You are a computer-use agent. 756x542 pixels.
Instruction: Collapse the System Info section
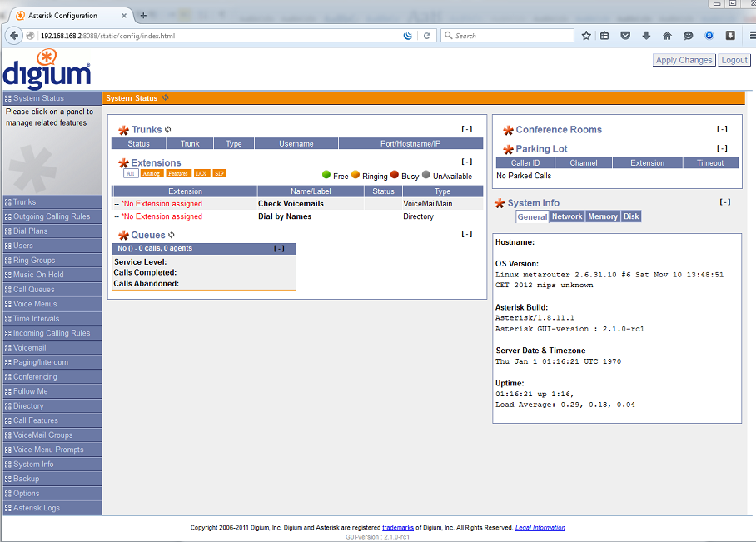click(724, 202)
